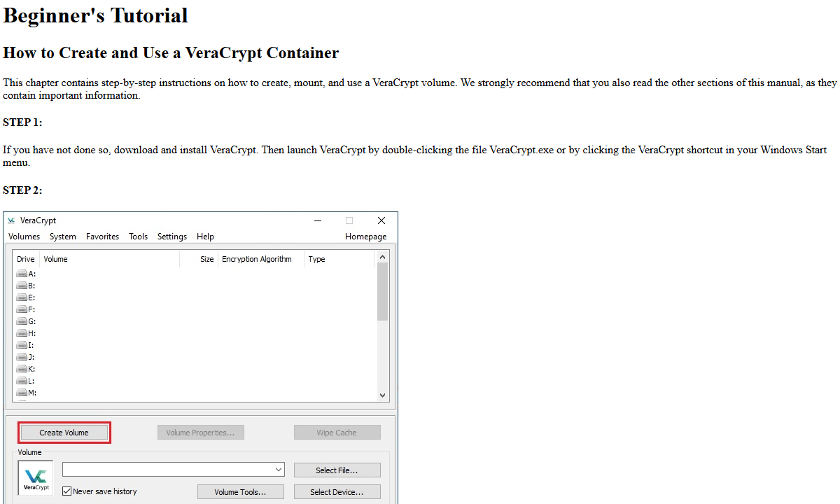Click the drive list scrollbar down arrow
840x504 pixels.
point(382,395)
